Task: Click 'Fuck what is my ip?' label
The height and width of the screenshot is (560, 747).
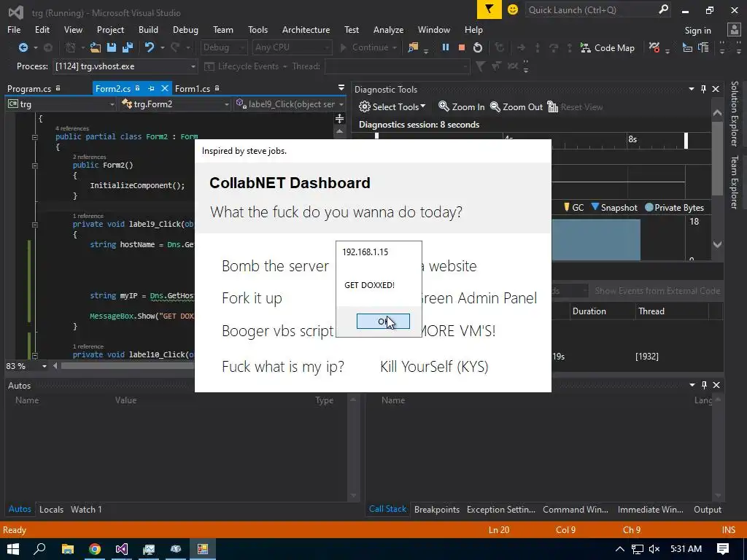Action: click(x=283, y=367)
